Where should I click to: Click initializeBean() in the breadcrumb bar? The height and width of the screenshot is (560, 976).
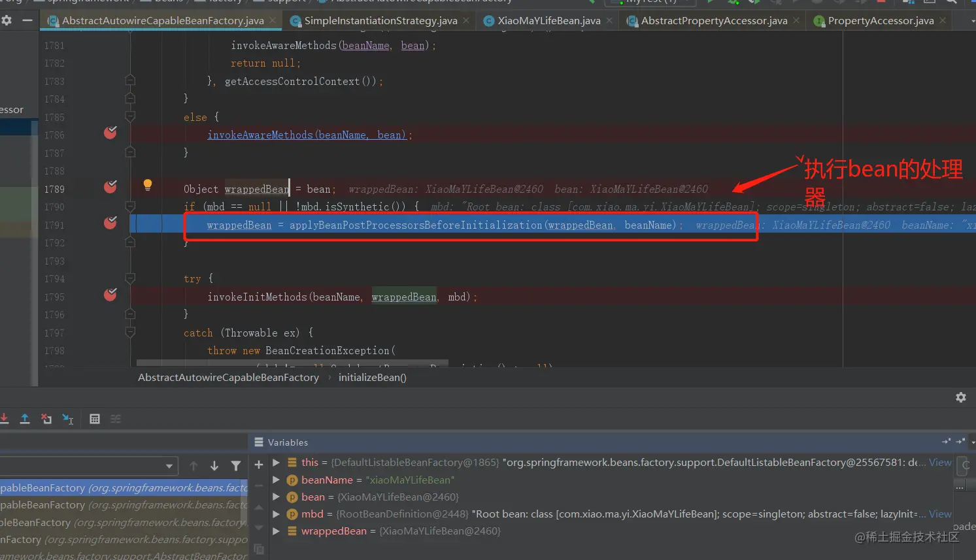click(372, 378)
